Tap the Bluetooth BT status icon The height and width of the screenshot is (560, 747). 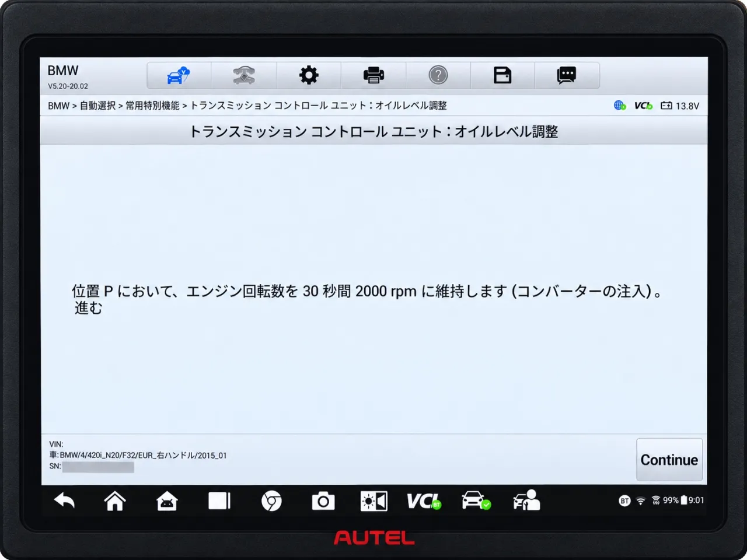(x=624, y=501)
